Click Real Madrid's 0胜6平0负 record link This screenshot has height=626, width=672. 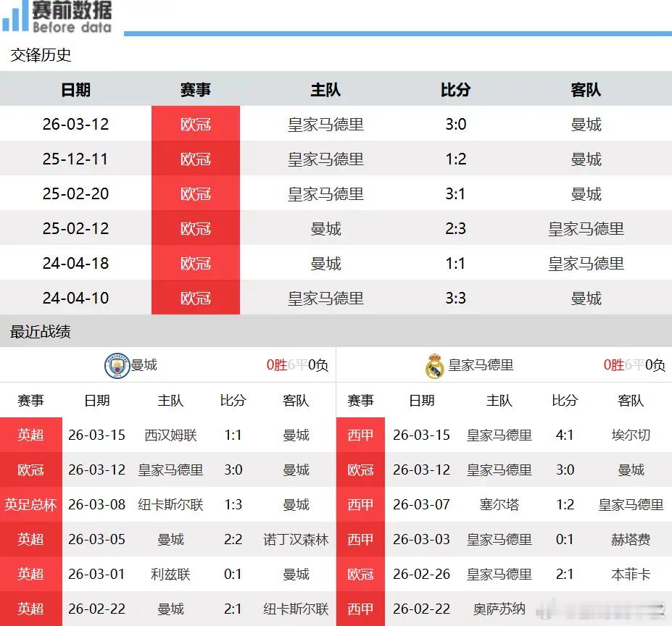(631, 364)
